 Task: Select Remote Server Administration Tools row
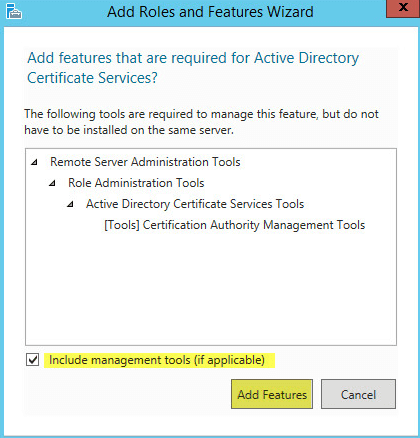click(145, 162)
